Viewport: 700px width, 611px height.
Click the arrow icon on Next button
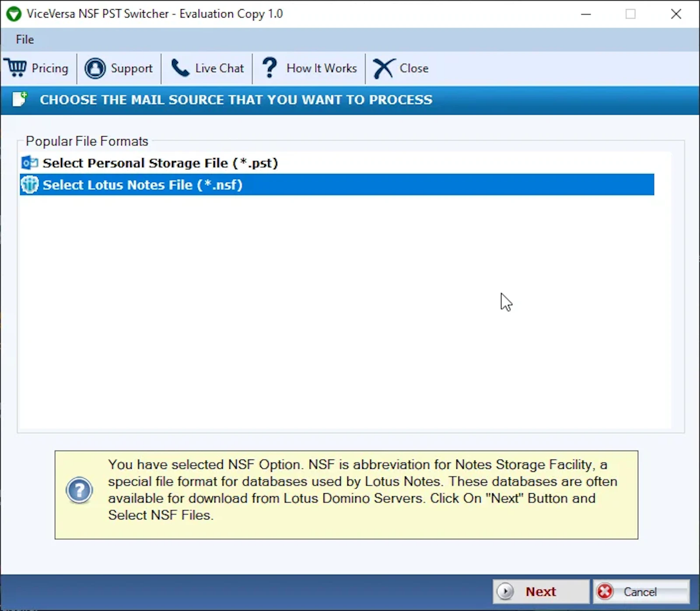[x=505, y=592]
